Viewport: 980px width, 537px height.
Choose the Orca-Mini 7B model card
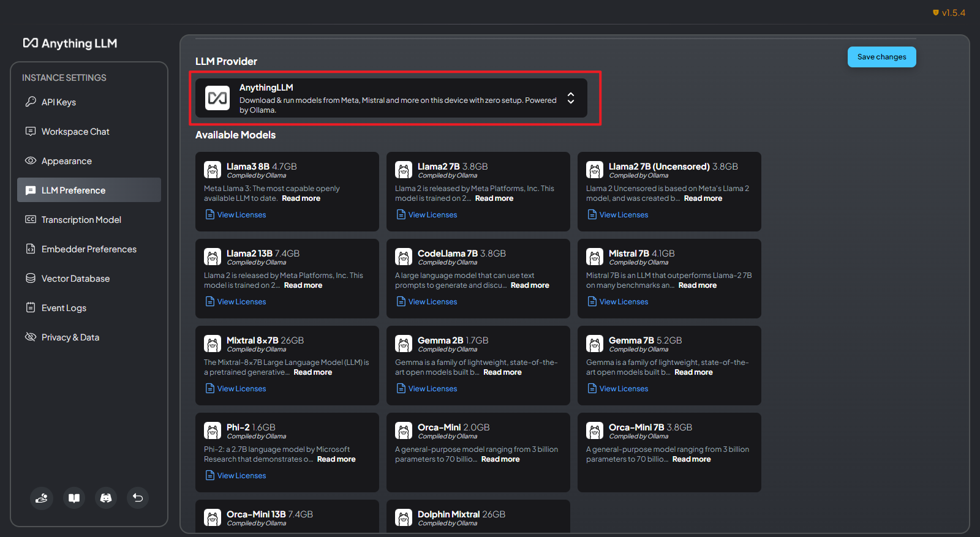(669, 452)
